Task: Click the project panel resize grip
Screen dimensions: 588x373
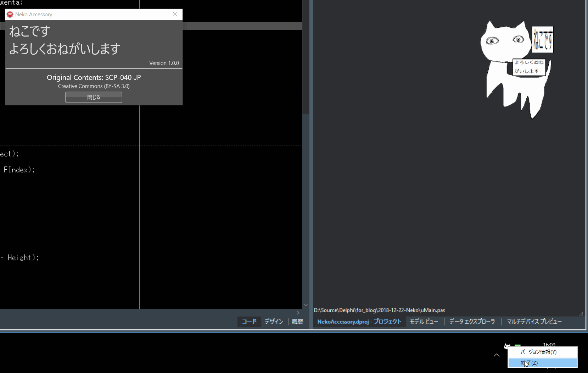Action: coord(581,314)
